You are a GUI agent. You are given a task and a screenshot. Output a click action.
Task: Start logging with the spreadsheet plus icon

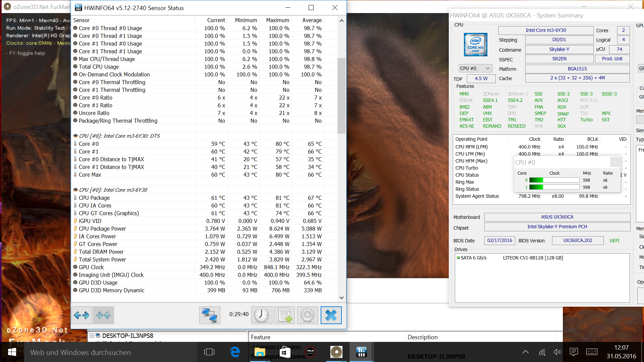tap(284, 315)
